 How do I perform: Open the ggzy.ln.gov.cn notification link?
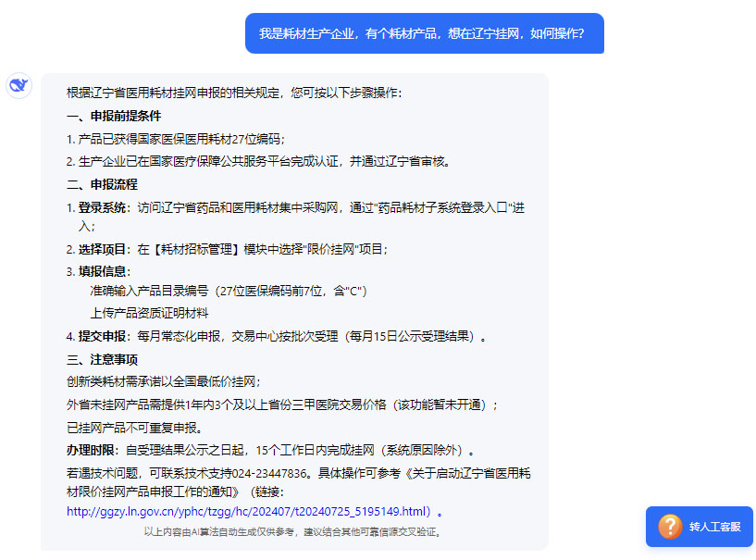tap(248, 511)
